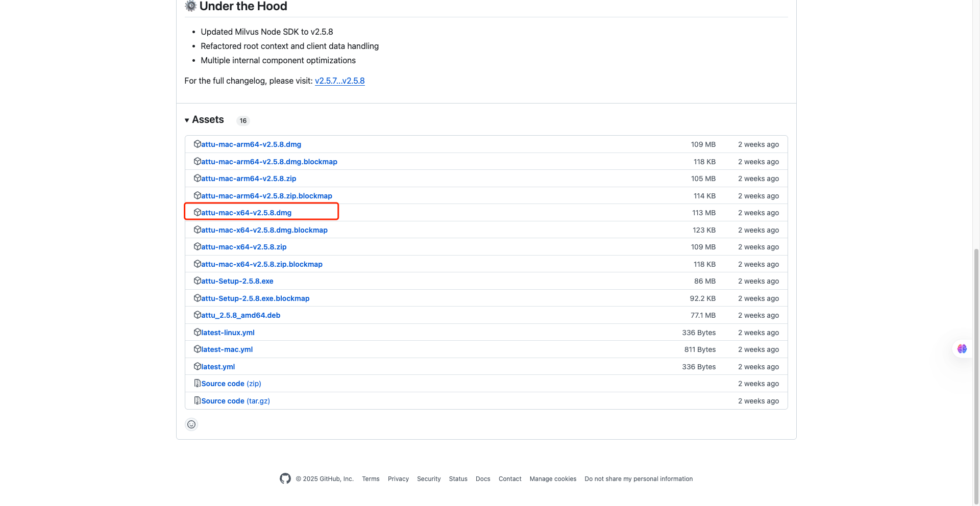Download attu-Setup-2.5.8.exe installer

point(237,281)
